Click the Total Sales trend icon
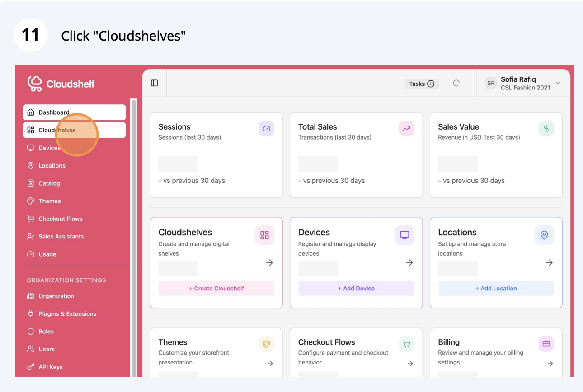Screen dimensions: 583x392 (x=406, y=129)
